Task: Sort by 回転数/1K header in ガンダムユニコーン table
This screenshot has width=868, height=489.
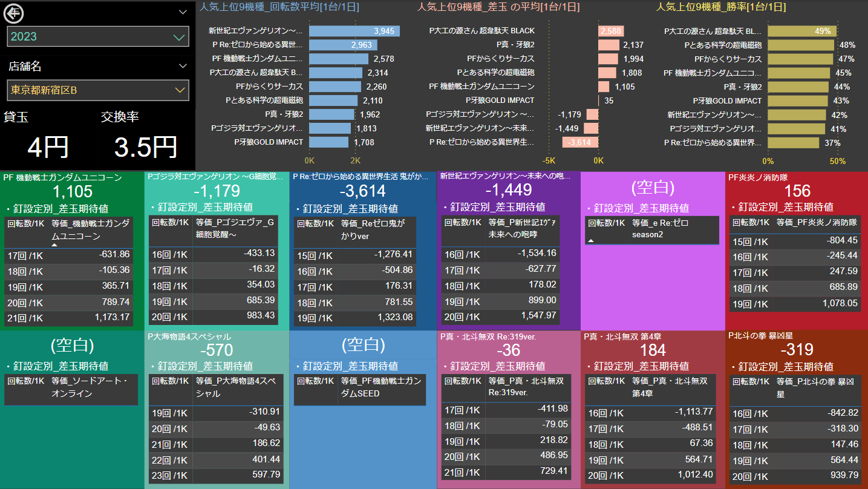Action: point(25,223)
